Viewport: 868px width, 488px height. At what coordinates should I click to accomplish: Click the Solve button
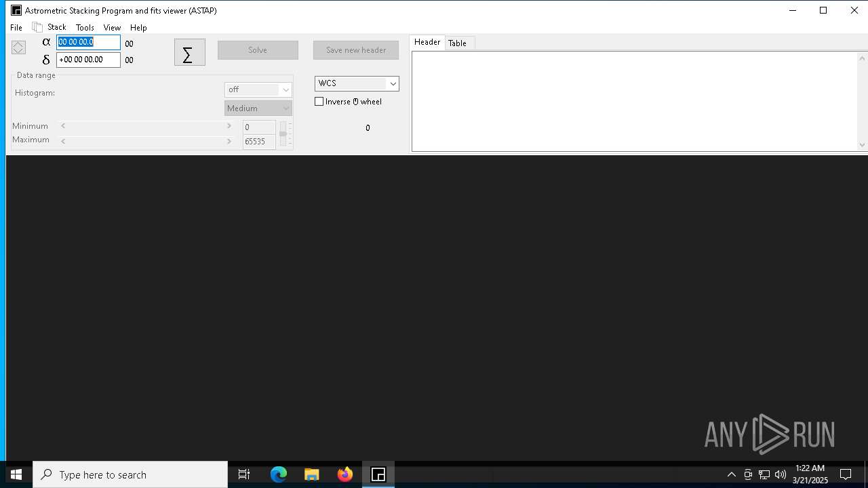coord(258,50)
